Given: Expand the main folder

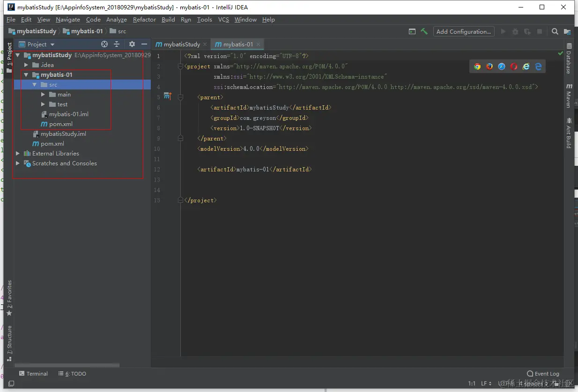Looking at the screenshot, I should (43, 95).
